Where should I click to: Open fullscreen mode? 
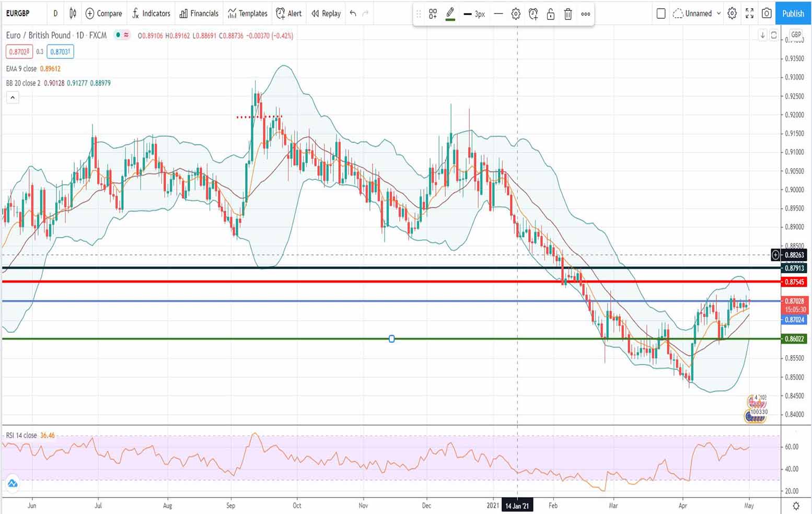coord(749,14)
